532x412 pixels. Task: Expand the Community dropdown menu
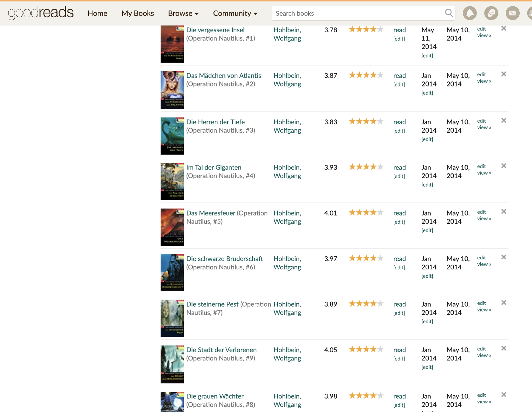point(235,13)
